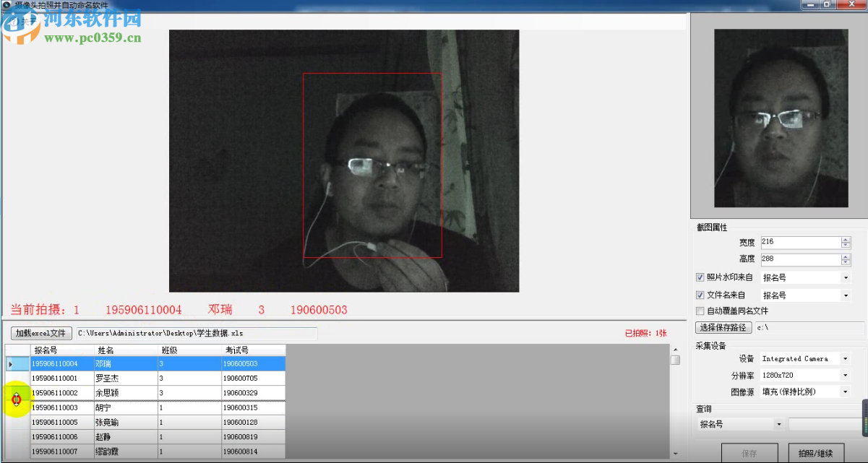Click the table scrollbar up arrow
This screenshot has width=868, height=463.
(x=675, y=349)
